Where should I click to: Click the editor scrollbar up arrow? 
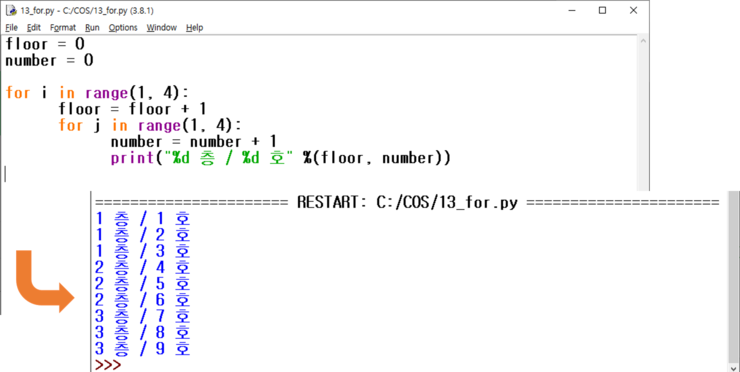[x=642, y=42]
